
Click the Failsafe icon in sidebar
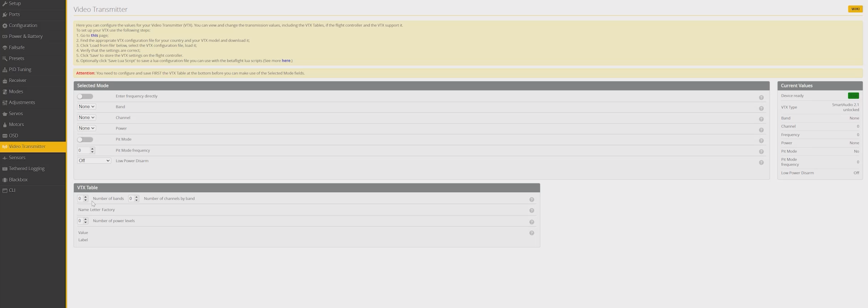(5, 48)
